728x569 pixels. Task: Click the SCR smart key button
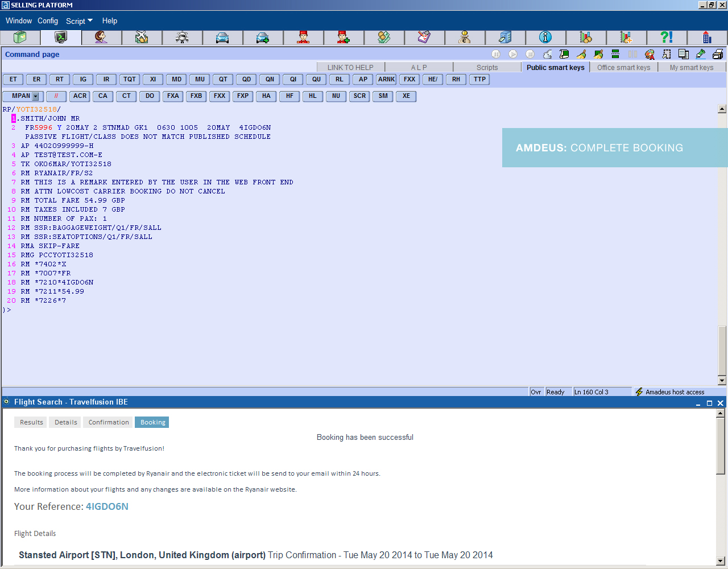click(359, 96)
